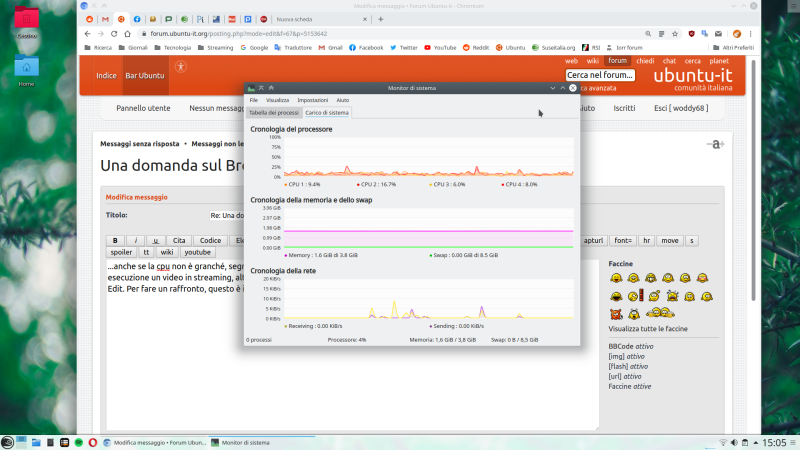Click the move BBCode button
800x450 pixels.
[x=670, y=240]
